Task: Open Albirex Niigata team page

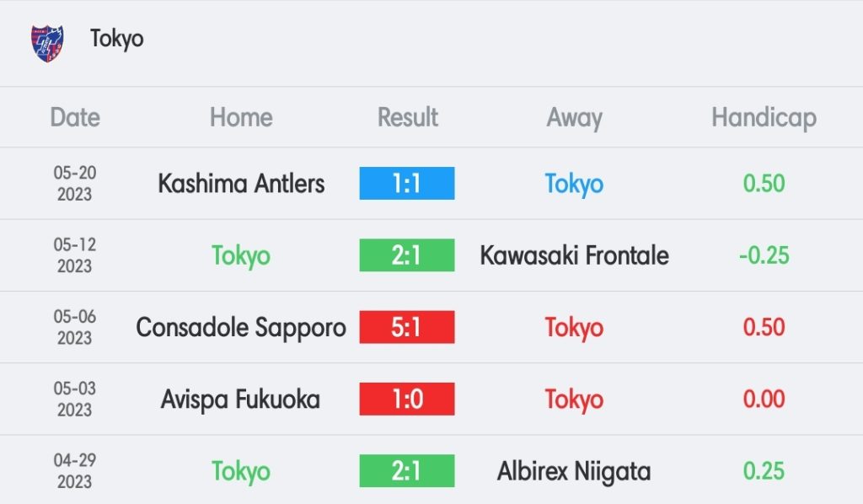Action: 574,471
